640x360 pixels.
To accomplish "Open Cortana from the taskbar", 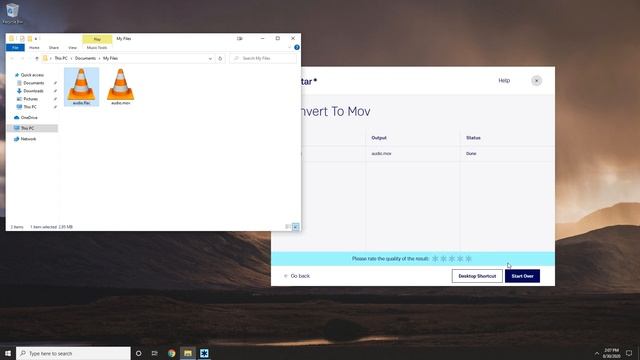I will [x=138, y=353].
